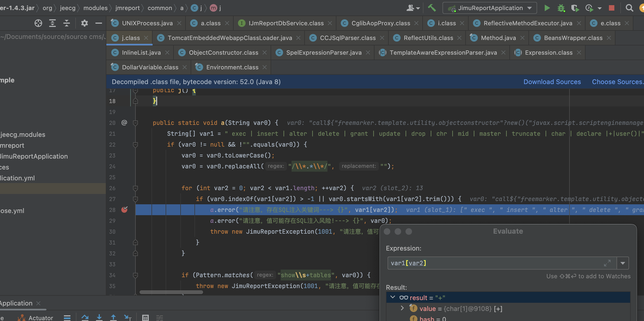The width and height of the screenshot is (644, 321).
Task: Select JimuReportApplication in the project tree
Action: tap(34, 156)
